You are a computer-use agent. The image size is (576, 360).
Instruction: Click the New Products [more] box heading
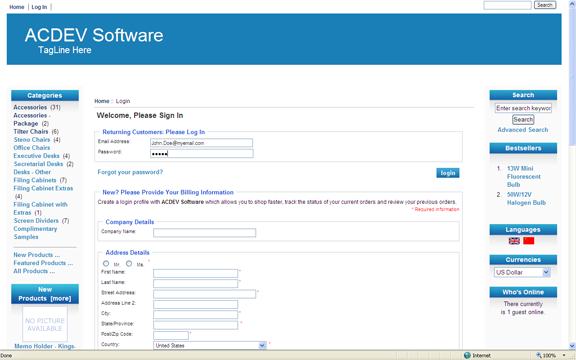click(x=45, y=294)
